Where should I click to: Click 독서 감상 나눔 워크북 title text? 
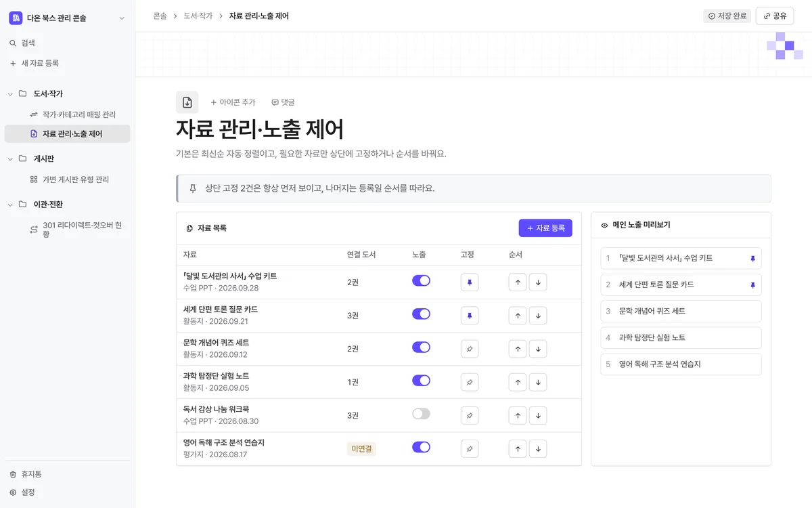[x=216, y=409]
